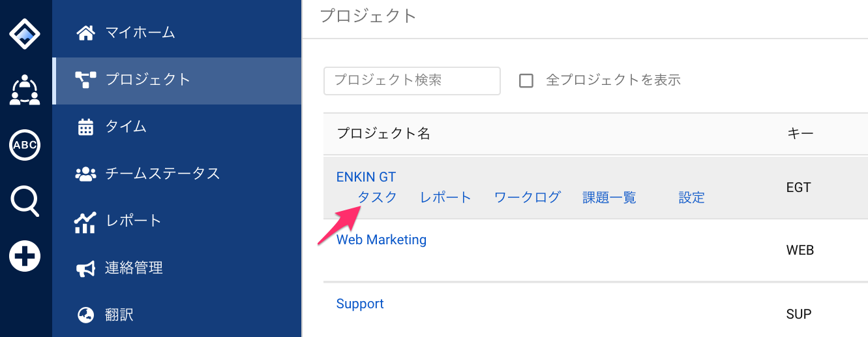
Task: Open search via magnifying glass icon
Action: point(25,201)
